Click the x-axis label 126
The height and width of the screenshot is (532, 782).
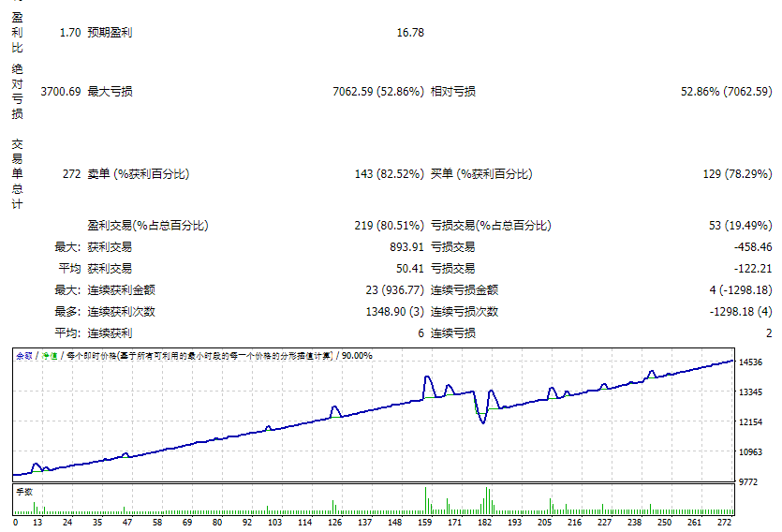(334, 523)
